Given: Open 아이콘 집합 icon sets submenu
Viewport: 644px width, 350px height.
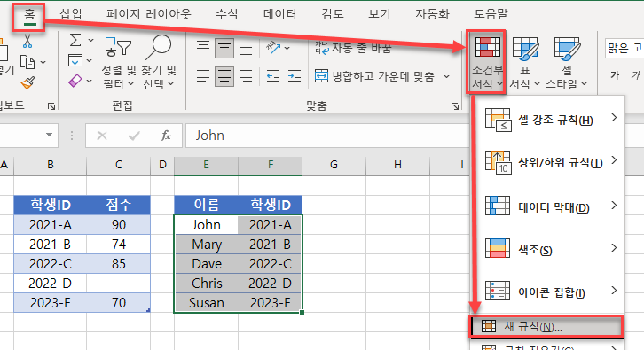Looking at the screenshot, I should [x=548, y=292].
